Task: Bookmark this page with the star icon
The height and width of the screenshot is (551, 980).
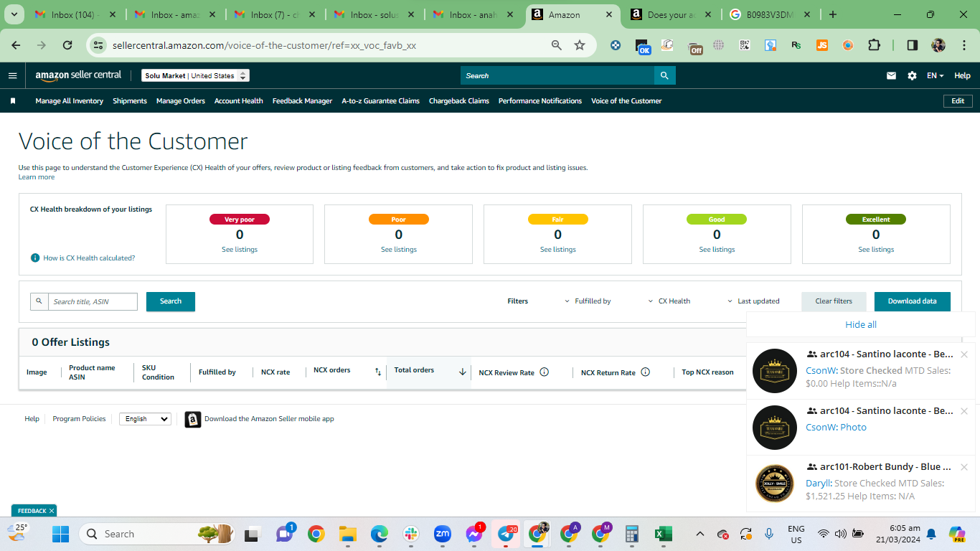Action: click(x=580, y=45)
